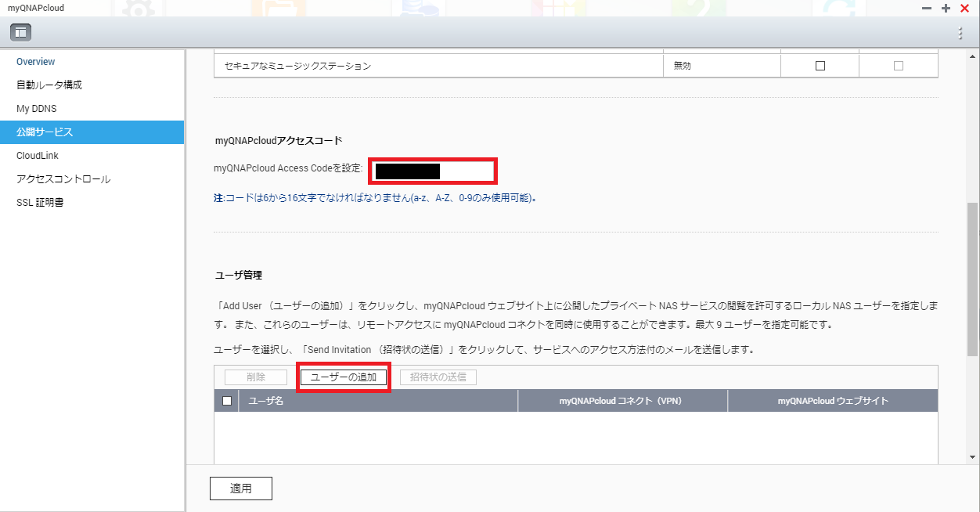Screen dimensions: 980x512
Task: Open the three-dot more options menu
Action: point(960,33)
